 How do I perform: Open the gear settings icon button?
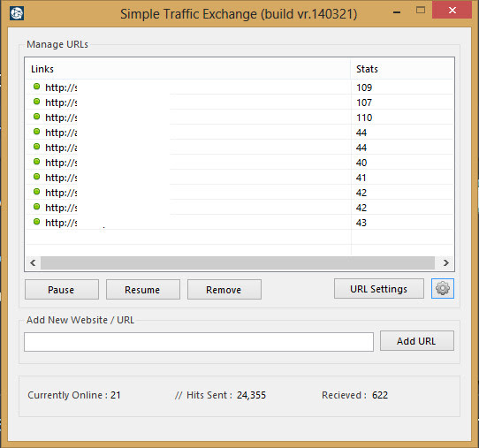tap(443, 288)
